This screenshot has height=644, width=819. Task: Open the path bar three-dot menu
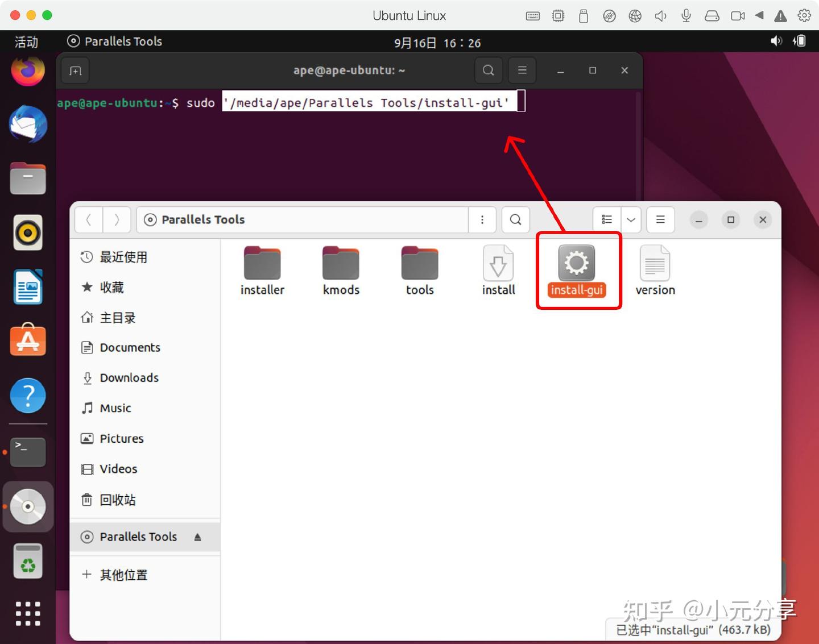pyautogui.click(x=482, y=219)
